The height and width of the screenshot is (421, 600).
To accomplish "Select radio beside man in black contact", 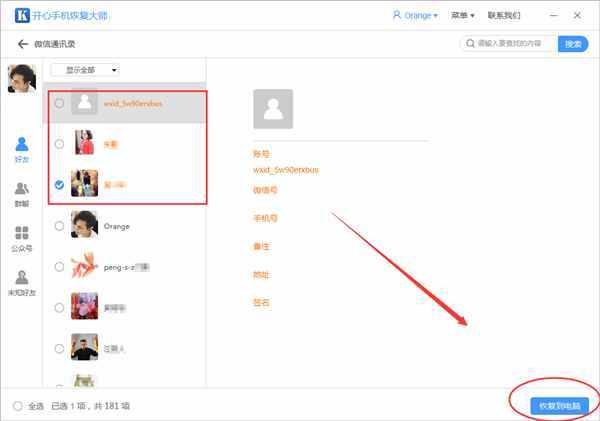I will pos(59,349).
